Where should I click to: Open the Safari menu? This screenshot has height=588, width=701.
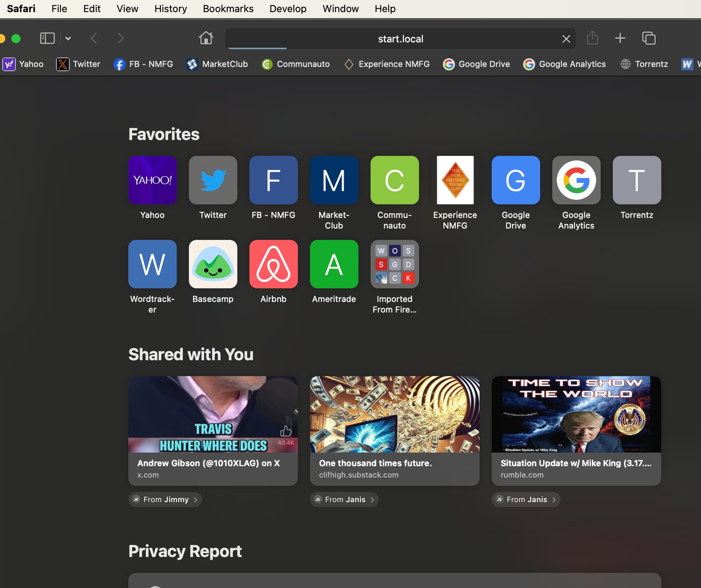pyautogui.click(x=21, y=9)
